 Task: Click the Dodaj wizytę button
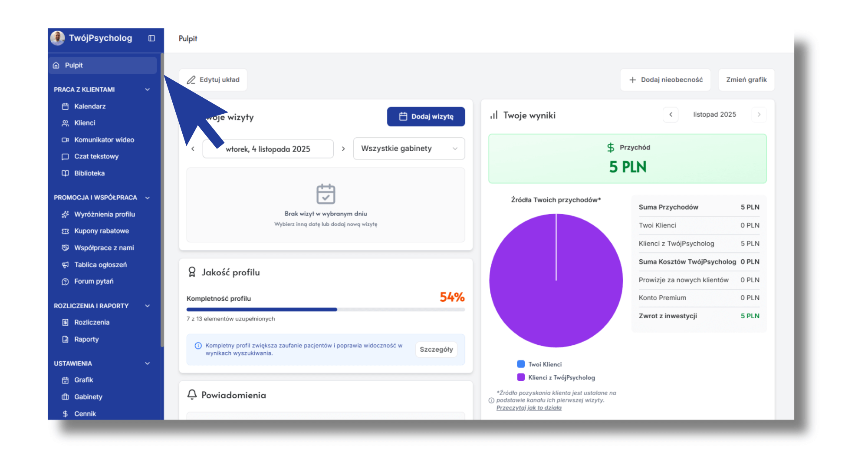pyautogui.click(x=426, y=116)
